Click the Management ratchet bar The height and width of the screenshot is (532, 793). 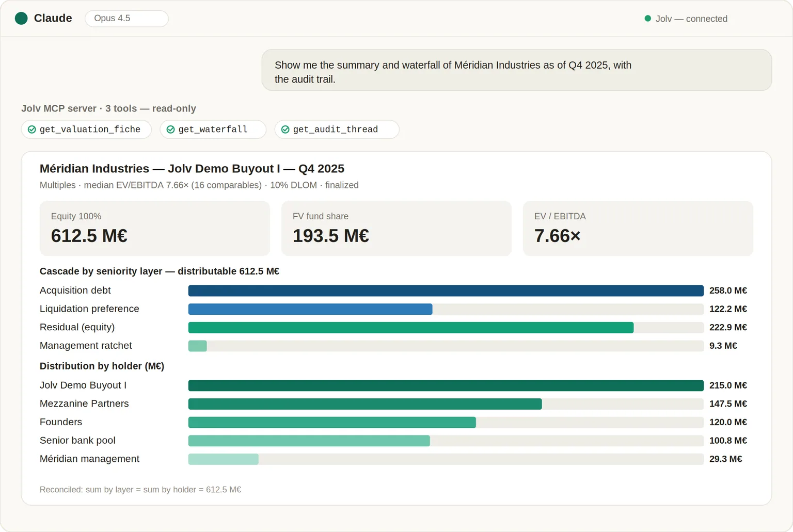tap(198, 346)
